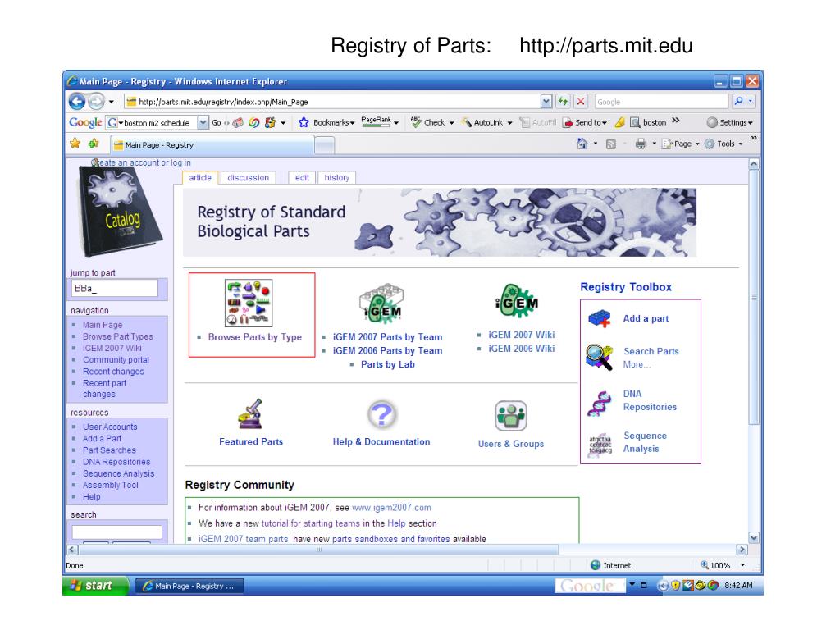Switch to the article tab

(200, 178)
